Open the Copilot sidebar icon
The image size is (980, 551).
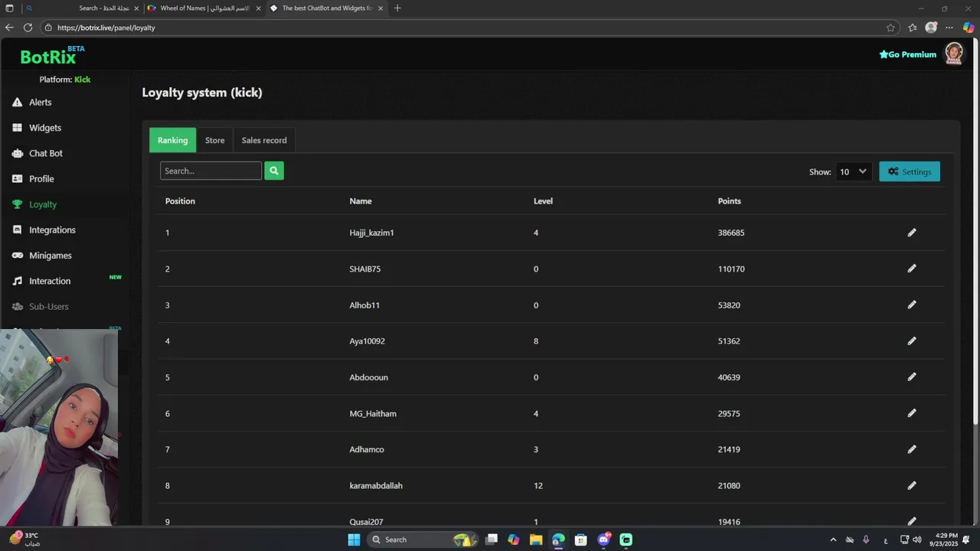coord(969,28)
